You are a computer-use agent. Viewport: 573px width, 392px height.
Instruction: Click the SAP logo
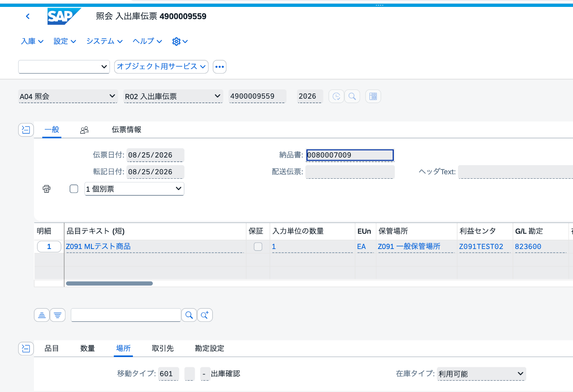tap(64, 16)
